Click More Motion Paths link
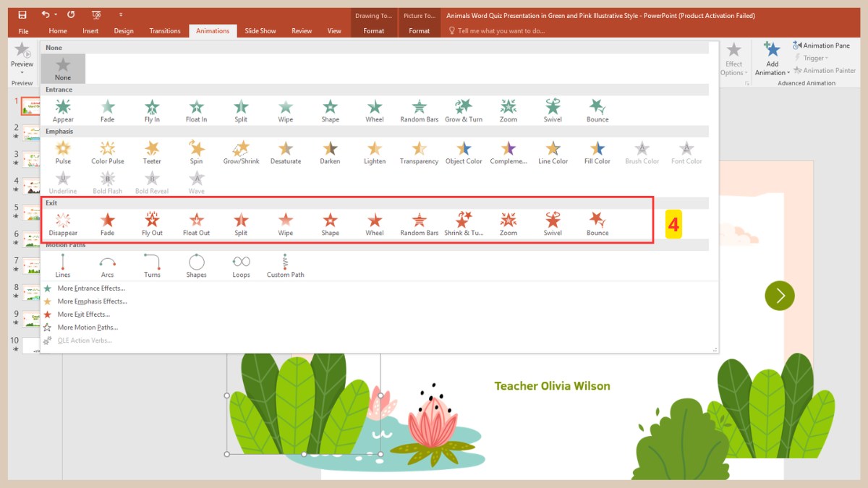 tap(87, 327)
